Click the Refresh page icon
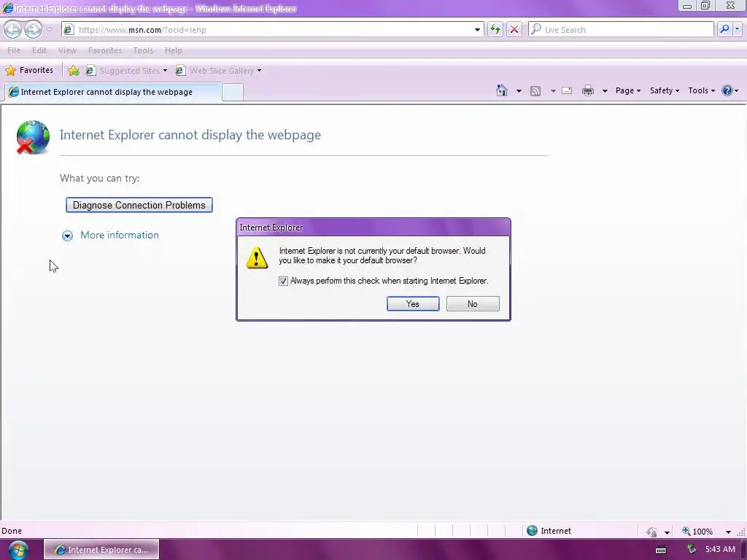747x560 pixels. point(495,29)
